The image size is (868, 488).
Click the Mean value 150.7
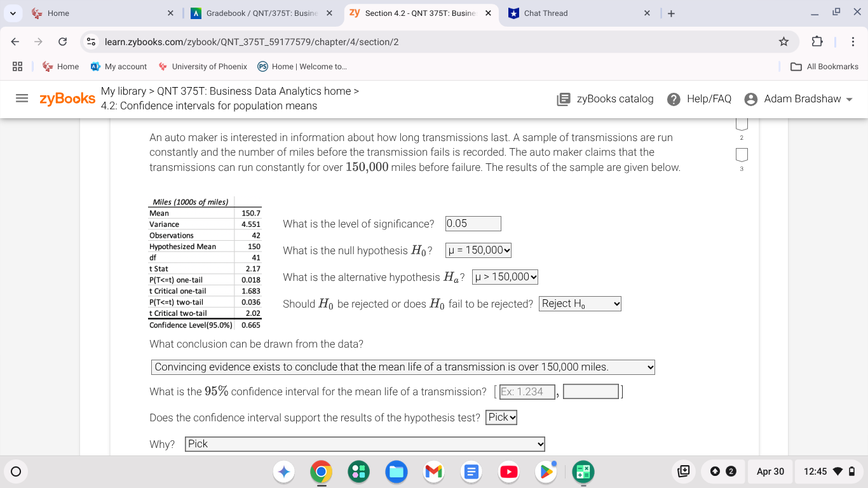coord(251,213)
